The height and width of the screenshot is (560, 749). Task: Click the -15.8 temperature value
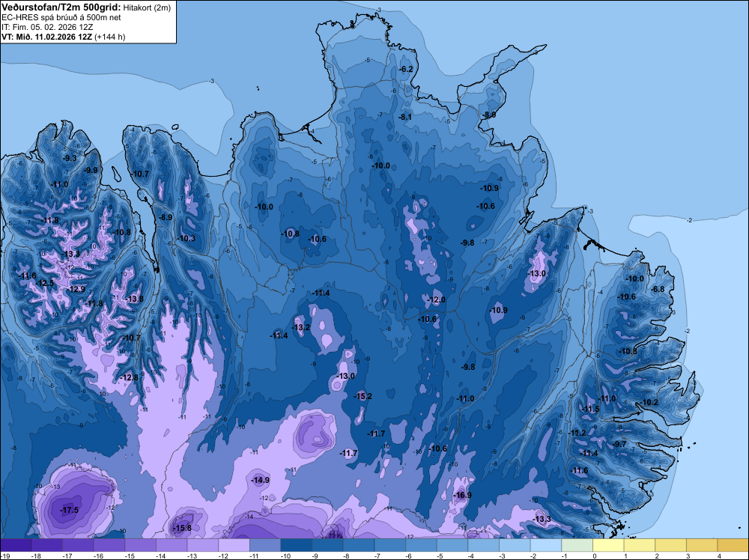[x=182, y=528]
